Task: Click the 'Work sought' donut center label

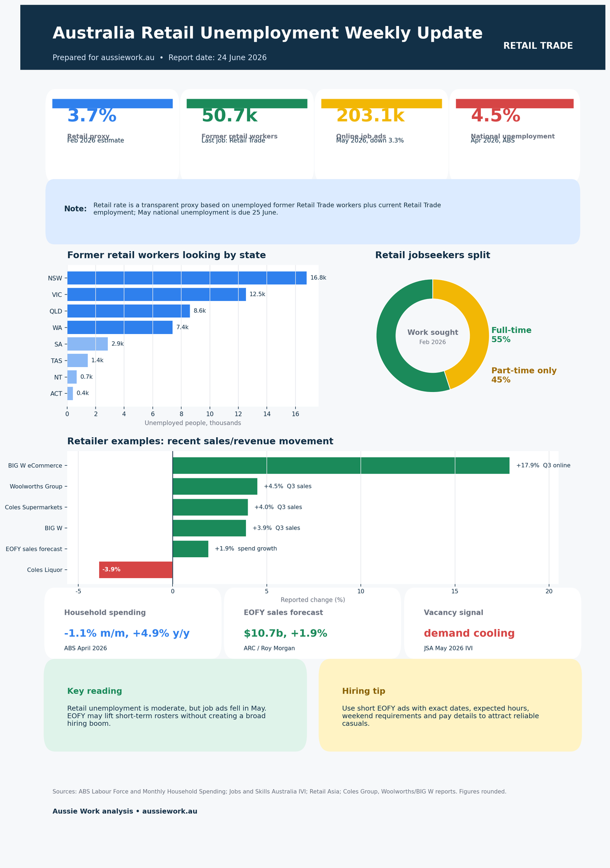Action: [433, 333]
